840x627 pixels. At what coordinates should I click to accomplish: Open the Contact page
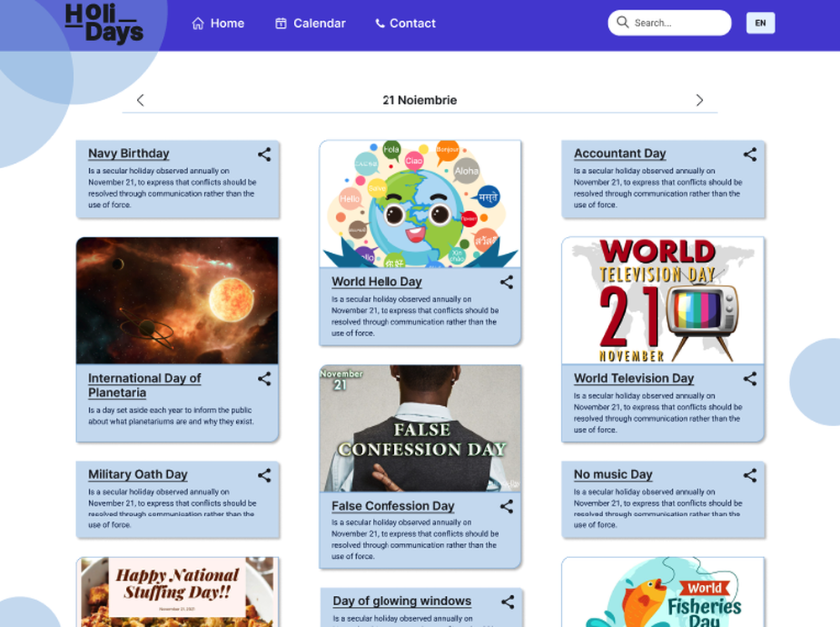pyautogui.click(x=405, y=23)
